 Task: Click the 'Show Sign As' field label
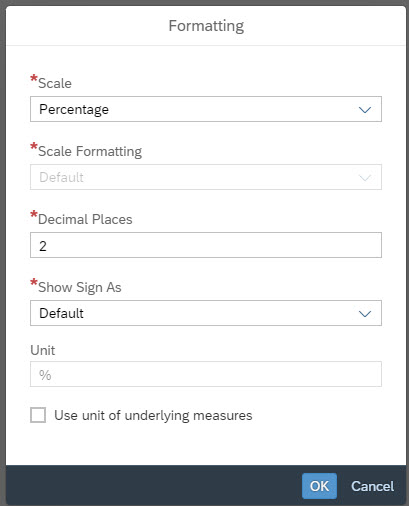coord(80,287)
